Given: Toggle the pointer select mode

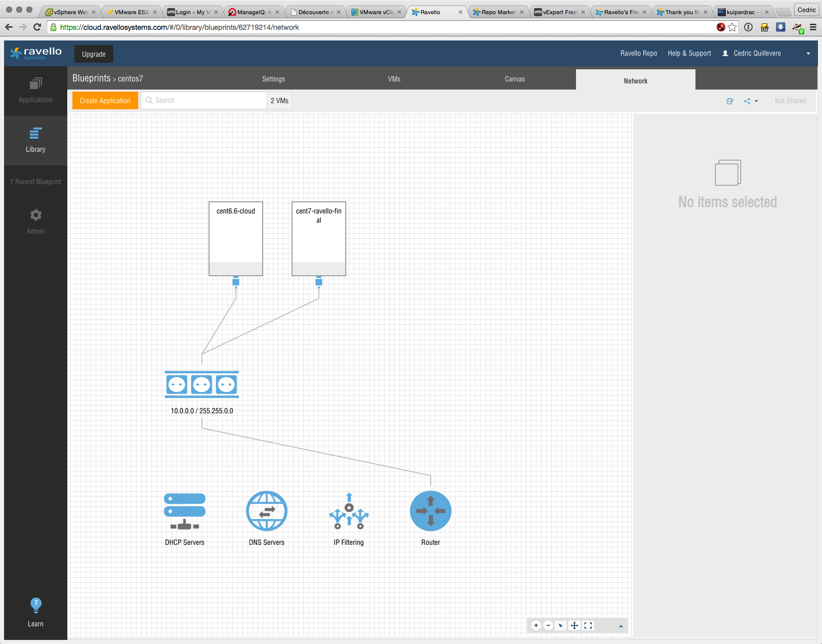Looking at the screenshot, I should tap(561, 626).
